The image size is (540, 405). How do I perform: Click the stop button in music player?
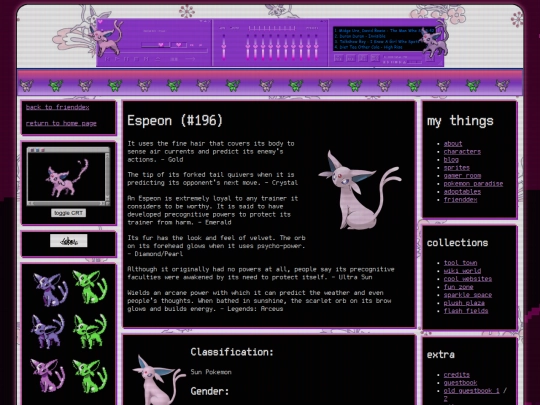(136, 59)
